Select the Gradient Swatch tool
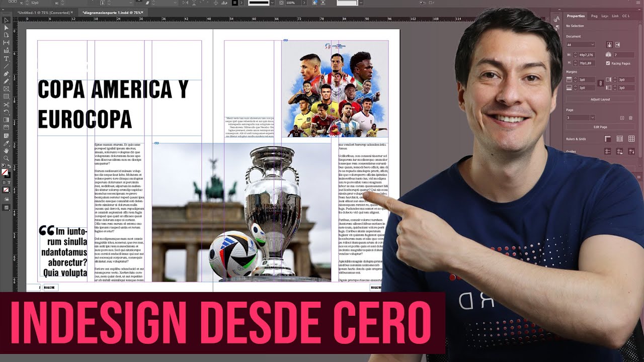This screenshot has width=644, height=362. point(6,120)
